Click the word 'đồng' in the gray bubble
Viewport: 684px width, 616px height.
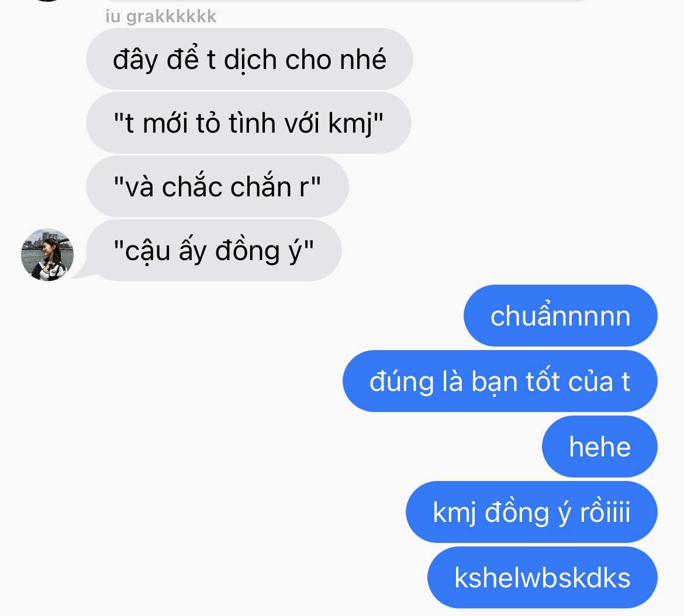point(248,251)
